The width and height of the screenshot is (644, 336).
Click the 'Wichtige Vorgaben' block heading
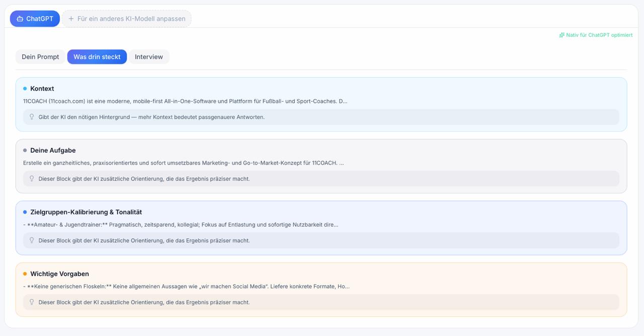coord(59,274)
